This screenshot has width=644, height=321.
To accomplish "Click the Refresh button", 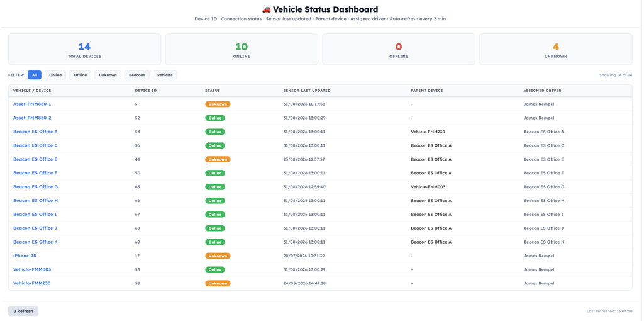I will pos(23,311).
